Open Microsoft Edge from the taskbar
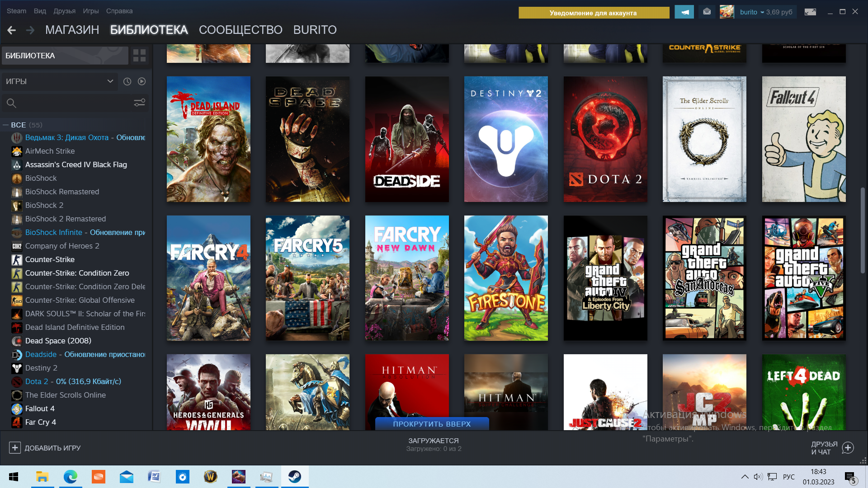Screen dimensions: 868x488 70,477
